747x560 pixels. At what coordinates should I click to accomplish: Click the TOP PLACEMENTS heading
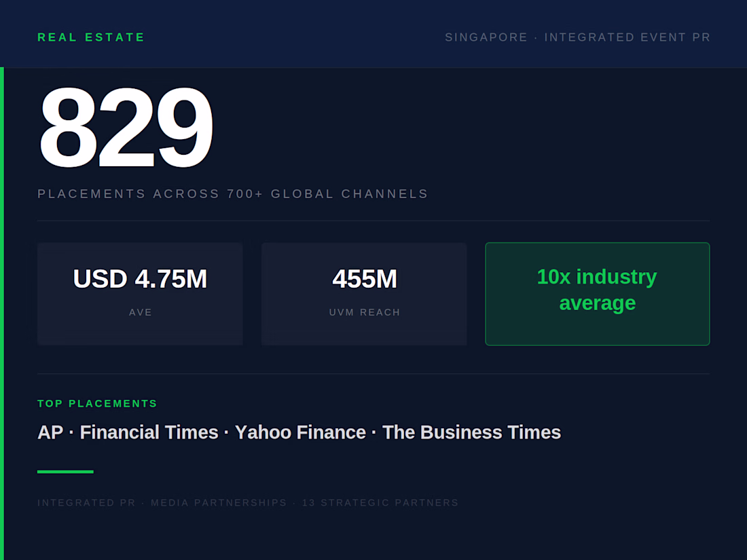coord(97,403)
